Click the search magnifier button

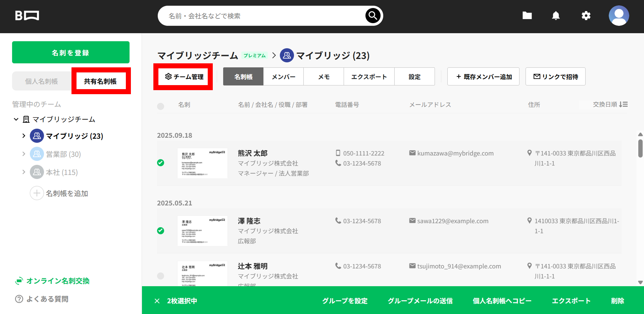373,15
